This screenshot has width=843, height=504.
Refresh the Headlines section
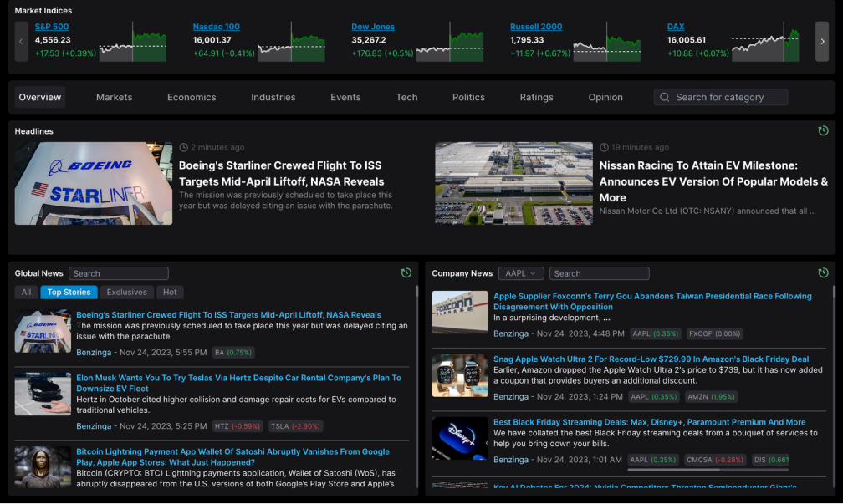coord(823,130)
